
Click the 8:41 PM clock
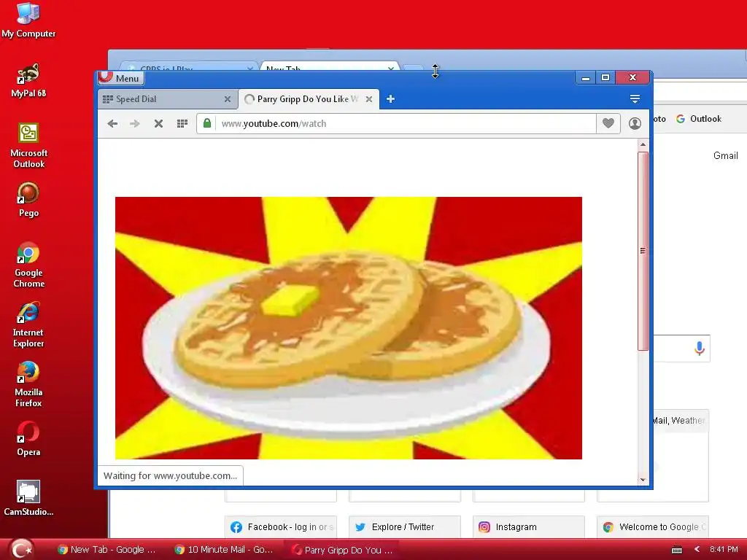[x=724, y=550]
